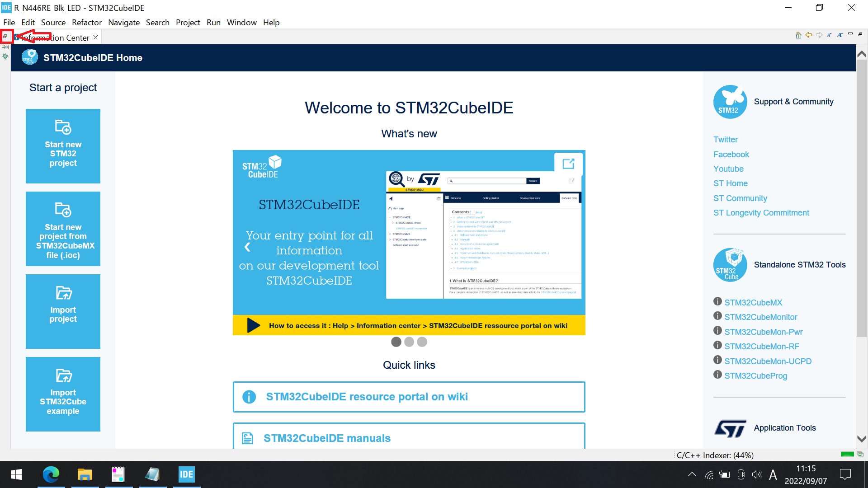Click the STM32Cube Standalone Tools logo

730,265
